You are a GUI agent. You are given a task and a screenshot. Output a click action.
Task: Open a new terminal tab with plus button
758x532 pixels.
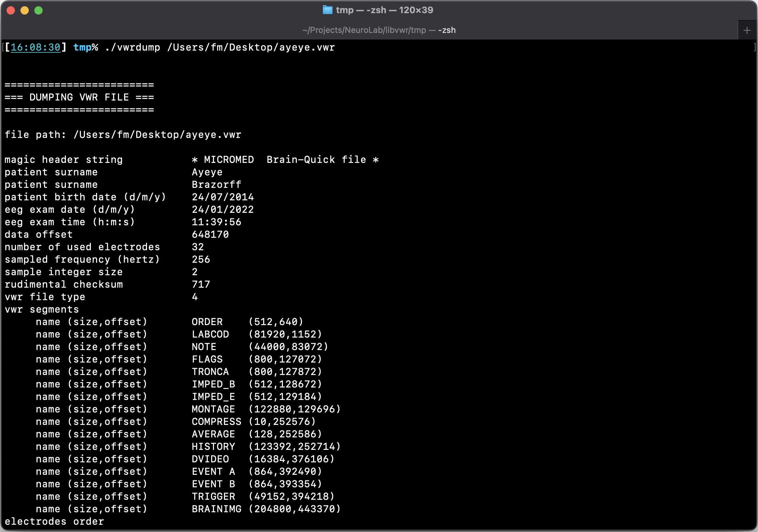[747, 30]
